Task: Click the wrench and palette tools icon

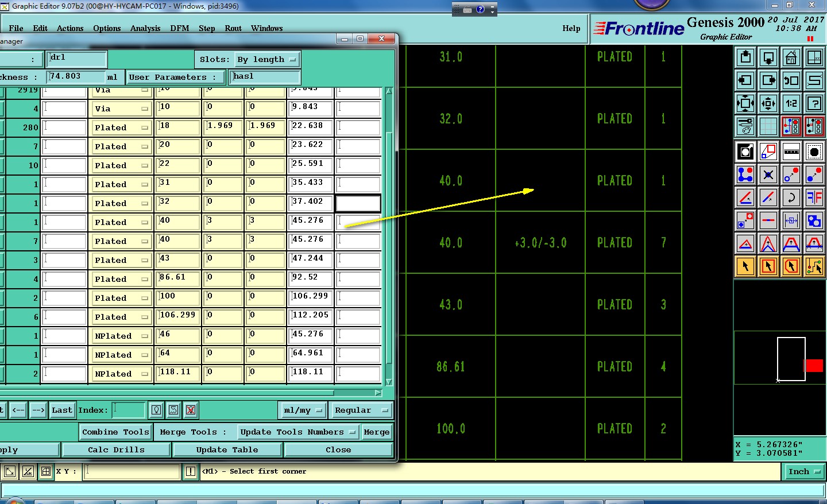Action: [745, 126]
